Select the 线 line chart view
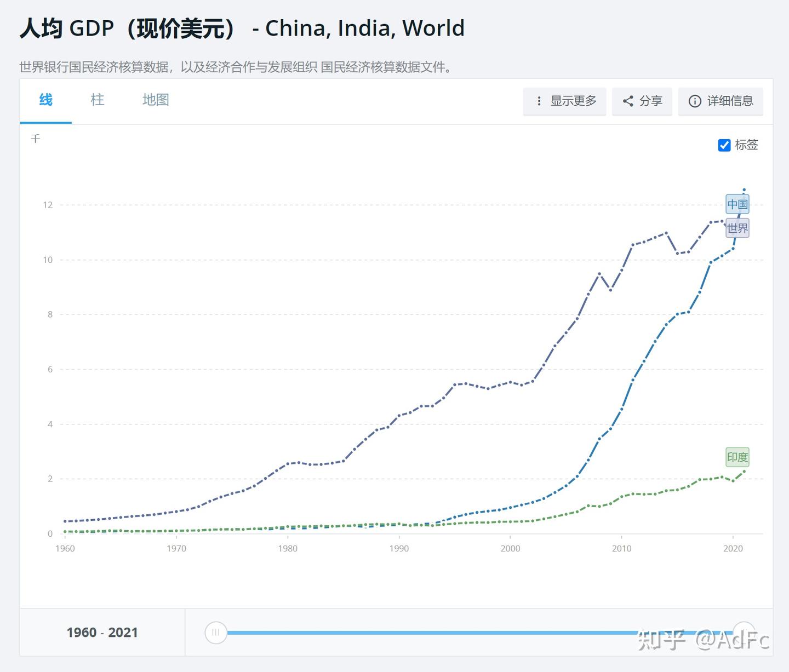This screenshot has width=789, height=672. tap(45, 100)
